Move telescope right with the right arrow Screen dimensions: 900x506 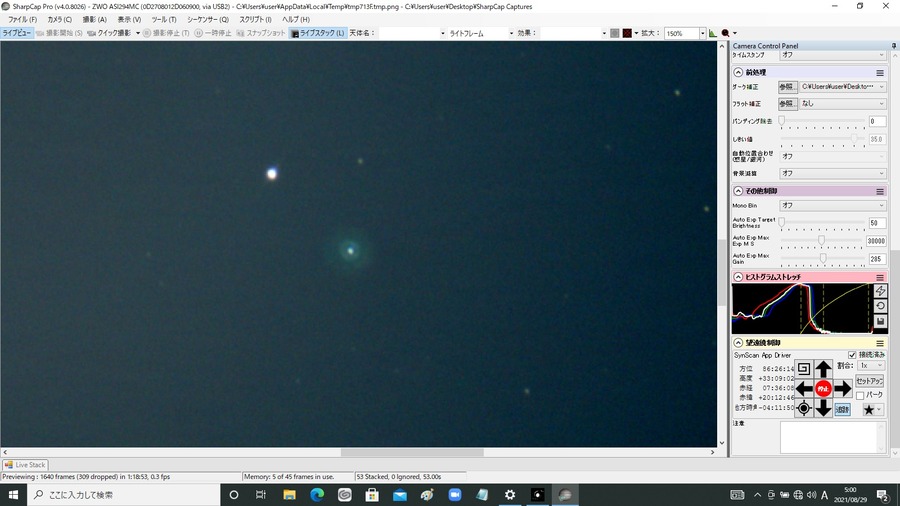click(843, 388)
